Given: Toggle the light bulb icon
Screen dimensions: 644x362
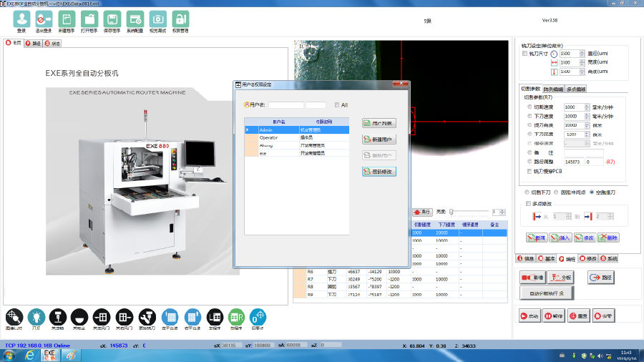Looking at the screenshot, I should pos(36,317).
